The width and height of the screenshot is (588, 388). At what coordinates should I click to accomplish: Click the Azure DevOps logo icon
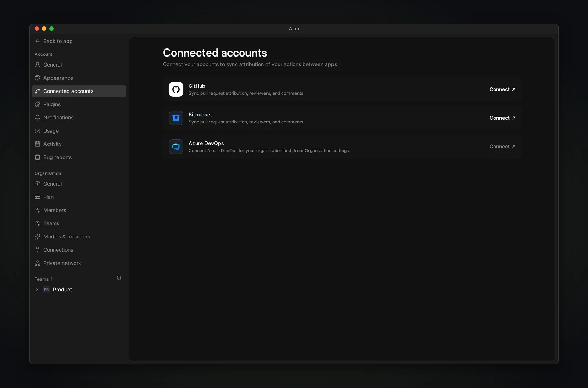point(176,147)
